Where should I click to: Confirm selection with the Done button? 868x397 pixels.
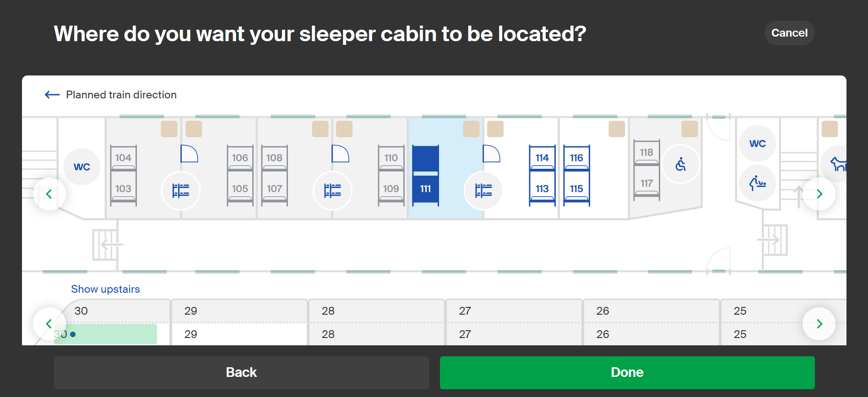[x=627, y=372]
